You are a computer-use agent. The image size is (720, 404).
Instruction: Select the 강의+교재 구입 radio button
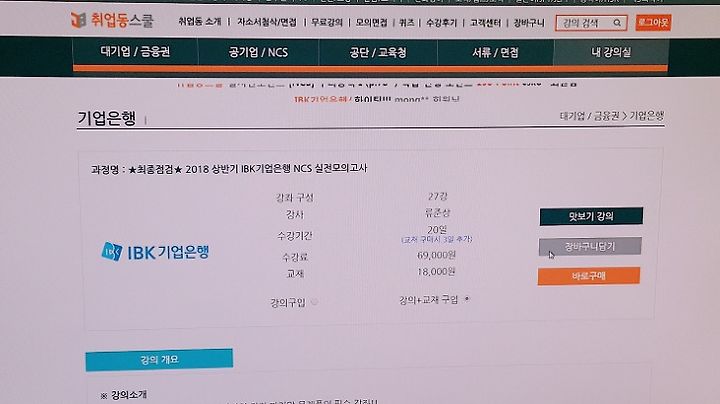467,299
